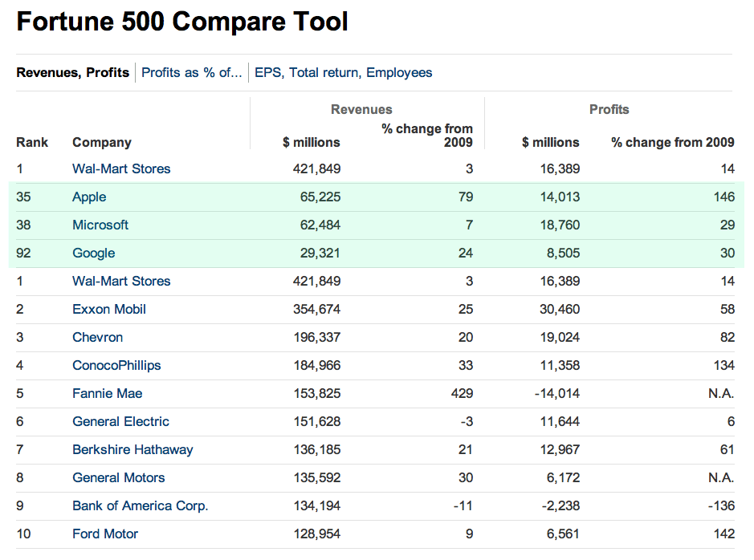Click the Profits group header
This screenshot has width=754, height=560.
tap(609, 109)
